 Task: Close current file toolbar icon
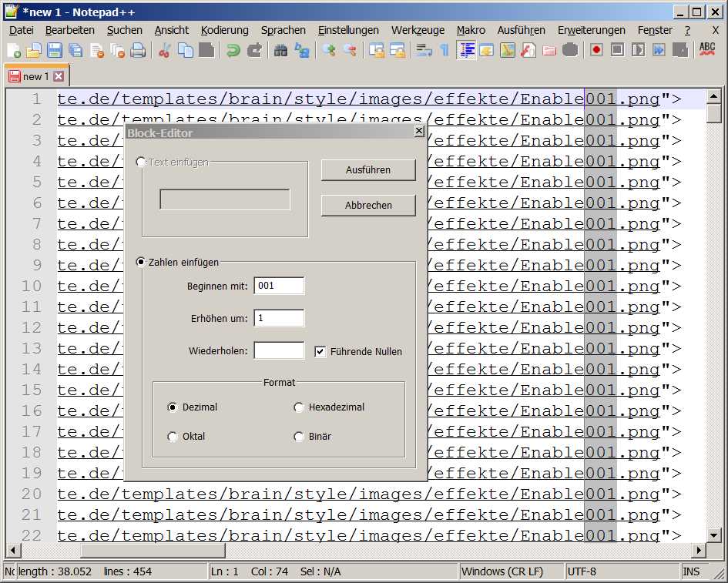pyautogui.click(x=97, y=50)
